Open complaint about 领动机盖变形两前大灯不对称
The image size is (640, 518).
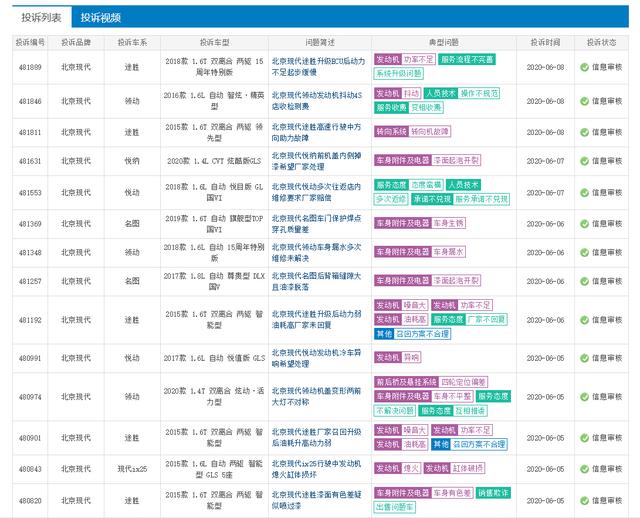pos(316,396)
